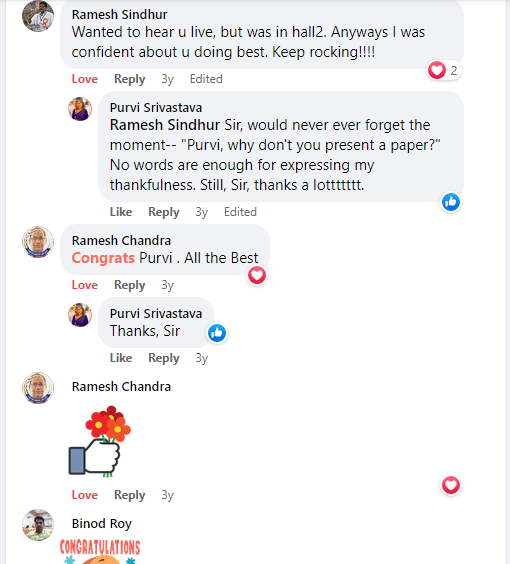Reply to the flower sticker comment
Image resolution: width=510 pixels, height=564 pixels.
(129, 495)
